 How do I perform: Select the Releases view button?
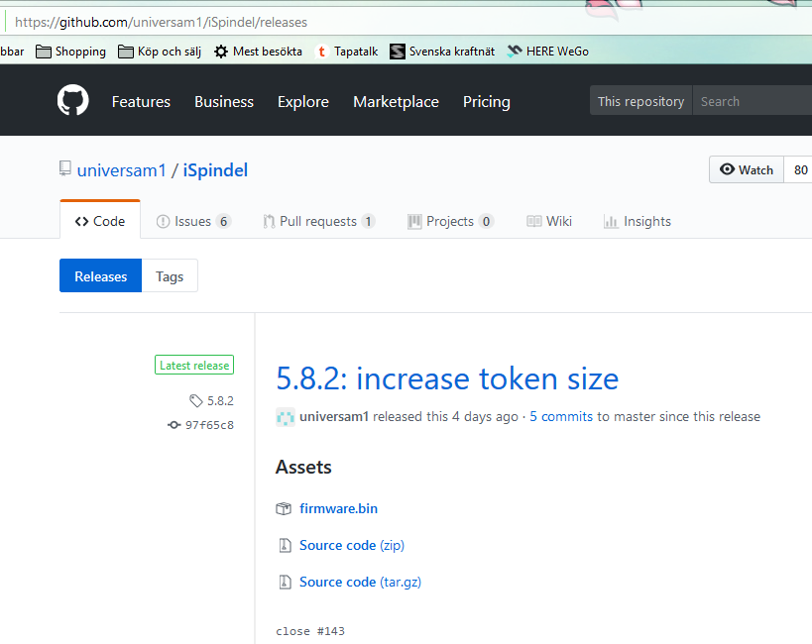[101, 276]
